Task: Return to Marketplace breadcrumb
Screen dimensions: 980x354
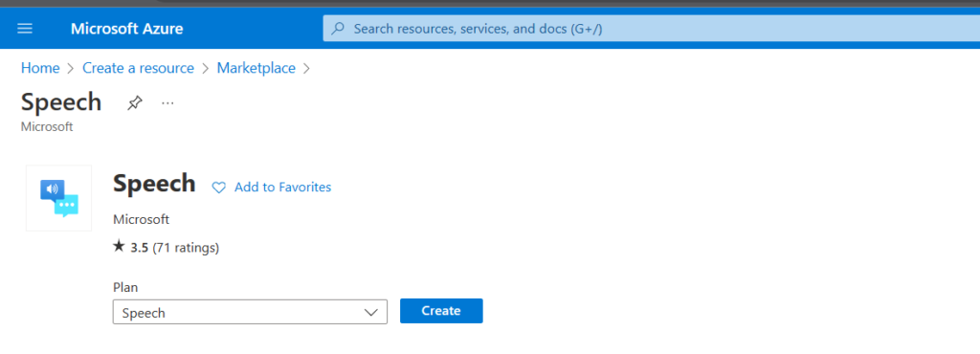Action: click(256, 68)
